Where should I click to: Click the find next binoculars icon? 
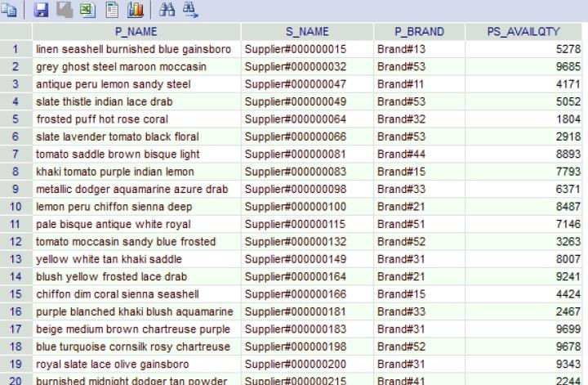[x=191, y=10]
